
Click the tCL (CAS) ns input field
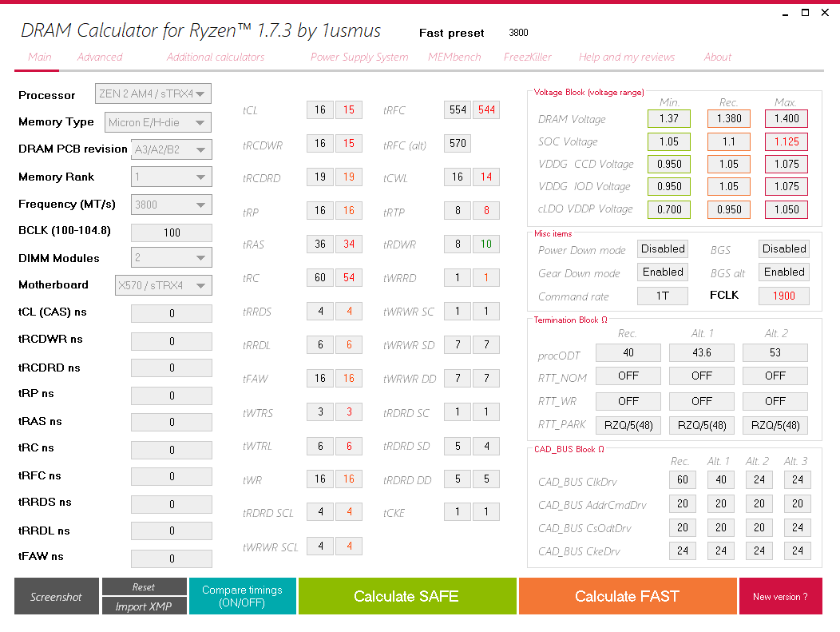[x=172, y=313]
